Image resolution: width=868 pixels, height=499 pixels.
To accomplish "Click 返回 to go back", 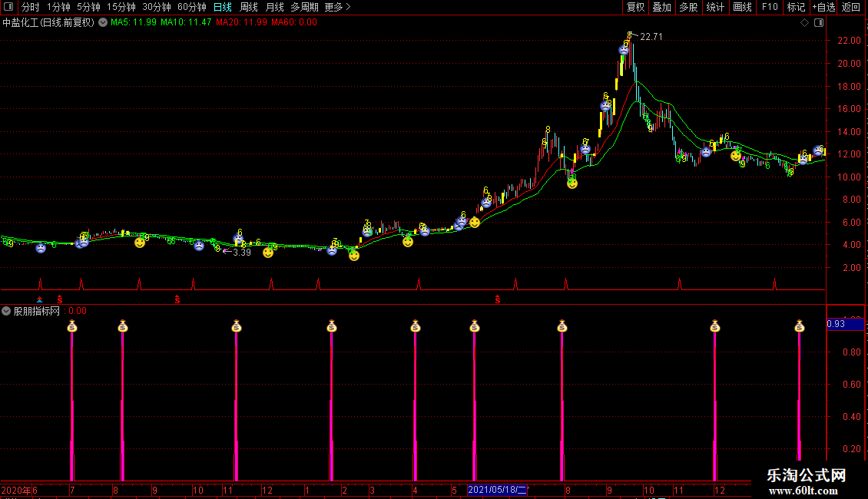I will pos(851,7).
